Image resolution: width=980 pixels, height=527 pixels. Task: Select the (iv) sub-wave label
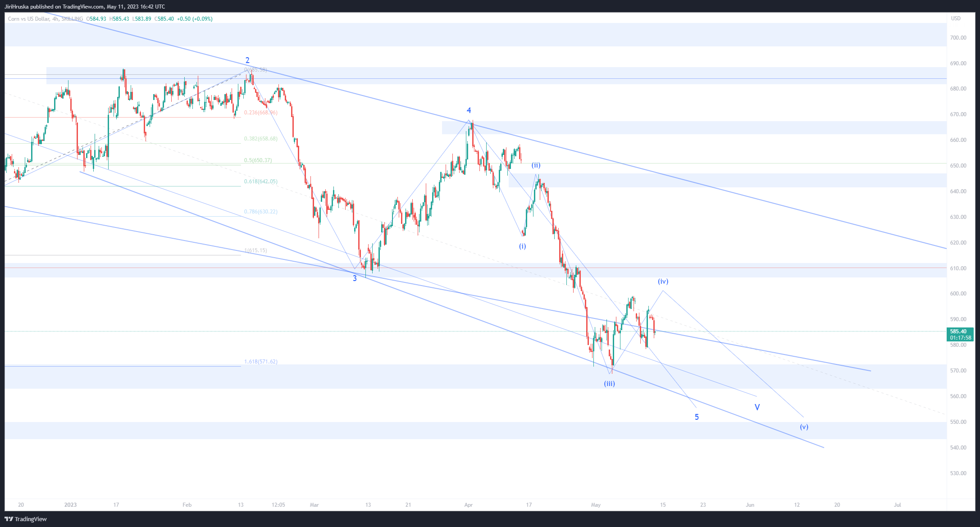[663, 282]
